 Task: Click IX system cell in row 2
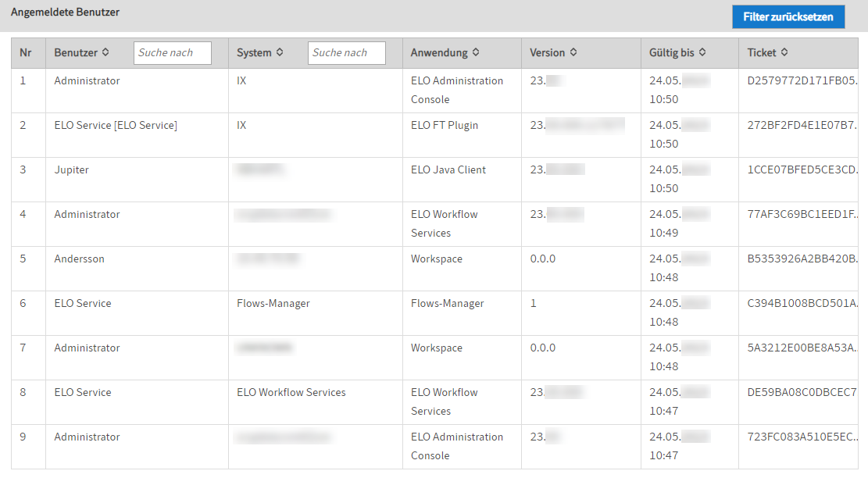click(x=241, y=126)
